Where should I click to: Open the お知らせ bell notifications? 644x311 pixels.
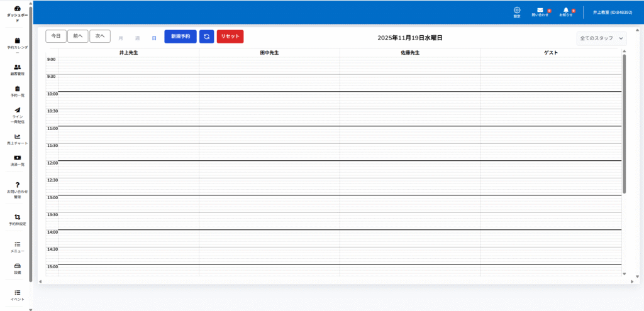(x=566, y=11)
